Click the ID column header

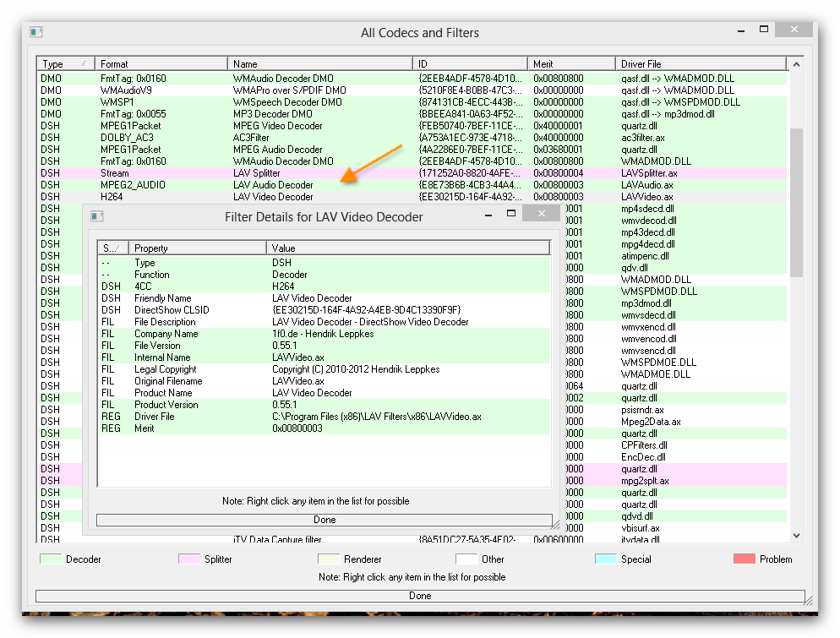point(469,63)
